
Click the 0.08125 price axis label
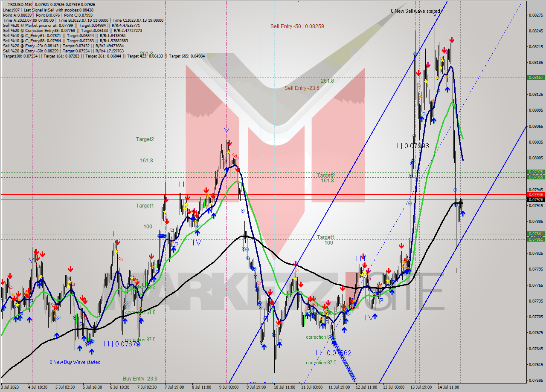536,94
